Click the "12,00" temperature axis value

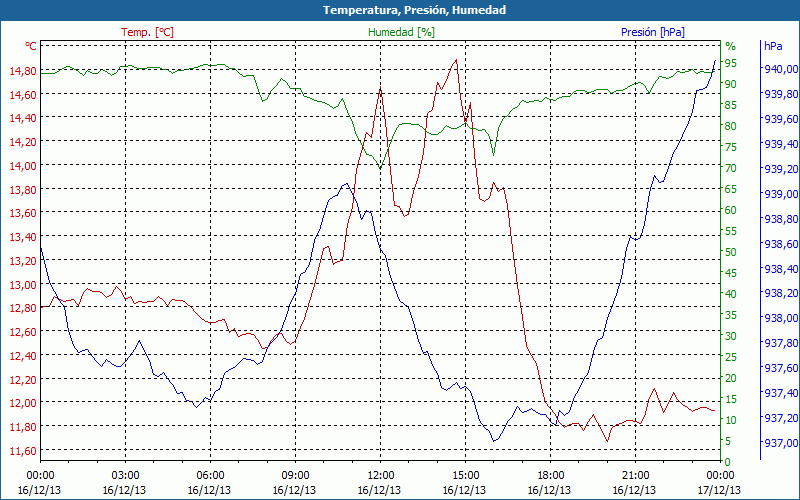(x=23, y=403)
